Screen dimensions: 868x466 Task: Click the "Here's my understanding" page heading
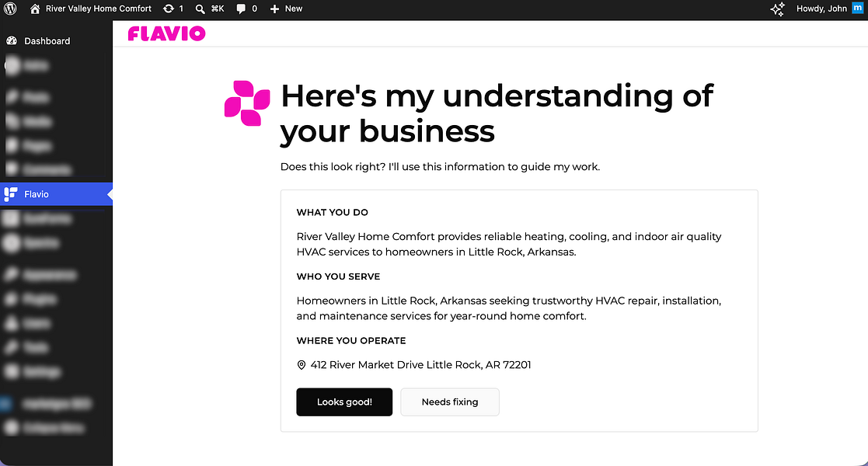coord(497,113)
